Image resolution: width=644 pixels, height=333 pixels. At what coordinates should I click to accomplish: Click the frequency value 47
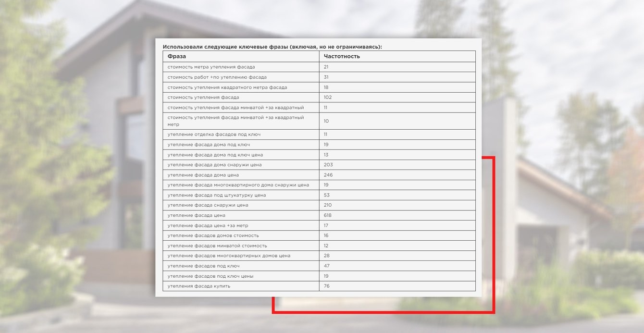[326, 266]
